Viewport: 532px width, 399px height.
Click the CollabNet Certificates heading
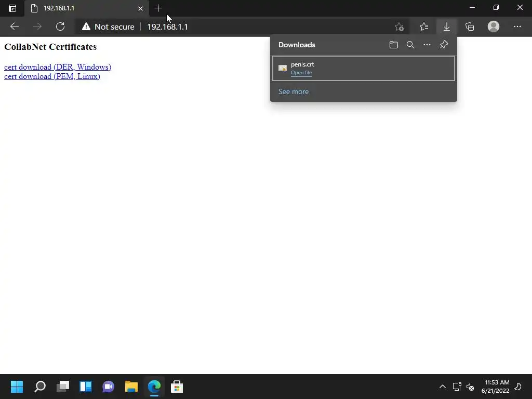point(50,47)
